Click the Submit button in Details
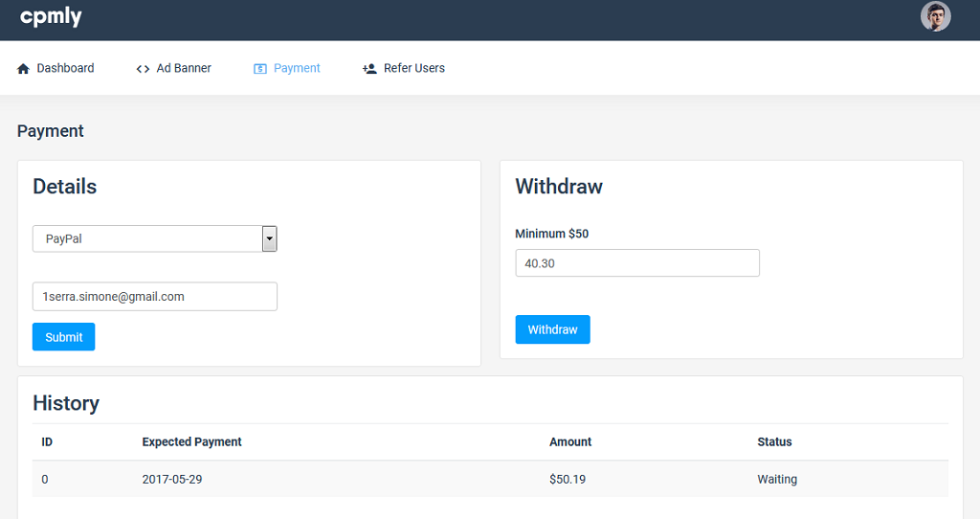Viewport: 980px width, 519px height. click(64, 337)
